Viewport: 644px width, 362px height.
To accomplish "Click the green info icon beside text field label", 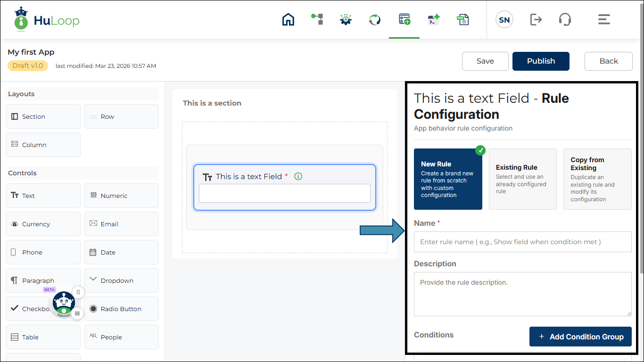I will tap(298, 176).
